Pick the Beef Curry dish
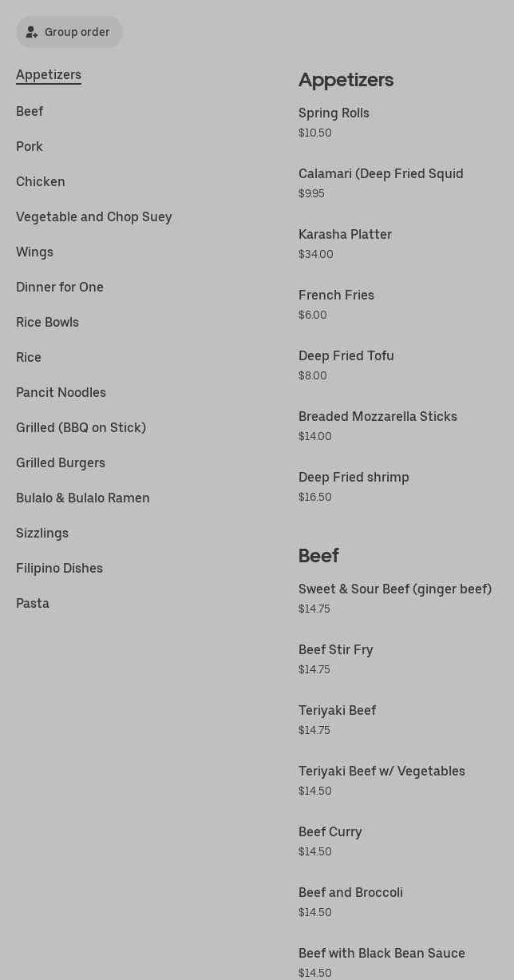514x980 pixels. tap(330, 832)
